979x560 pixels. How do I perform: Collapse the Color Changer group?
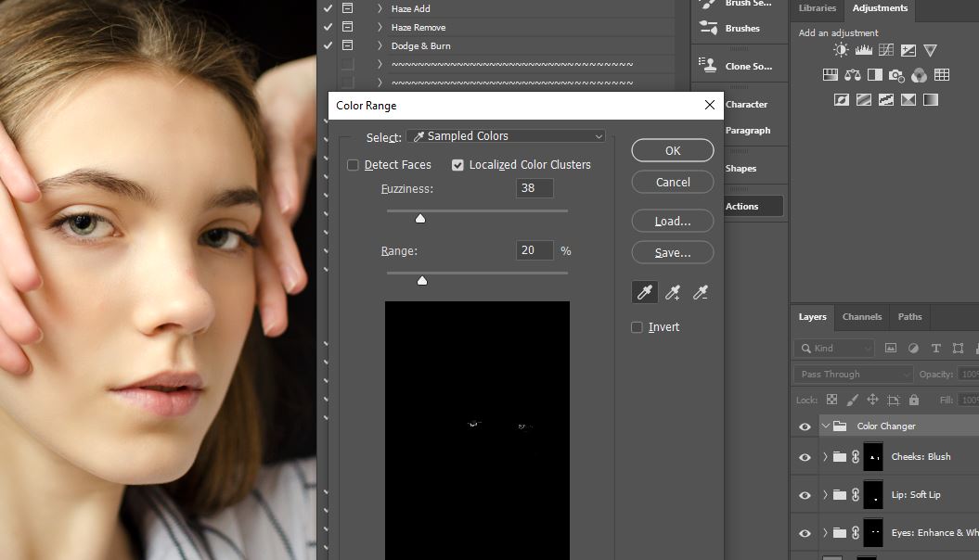825,426
